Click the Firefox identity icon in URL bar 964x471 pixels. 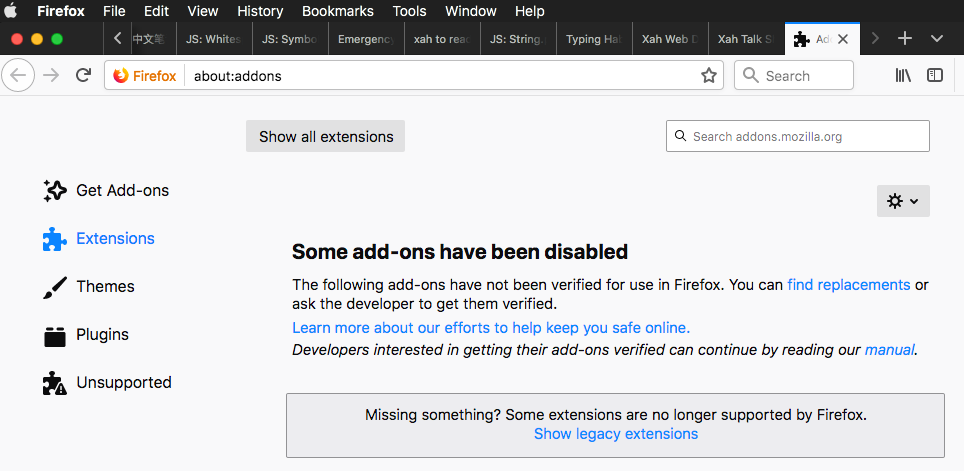(x=121, y=76)
